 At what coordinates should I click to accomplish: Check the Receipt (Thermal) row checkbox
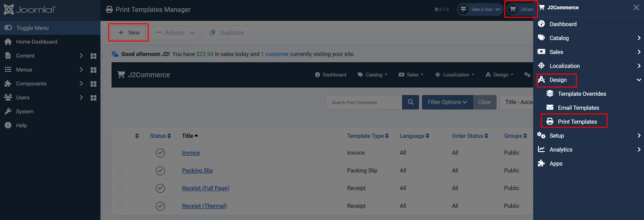click(120, 206)
